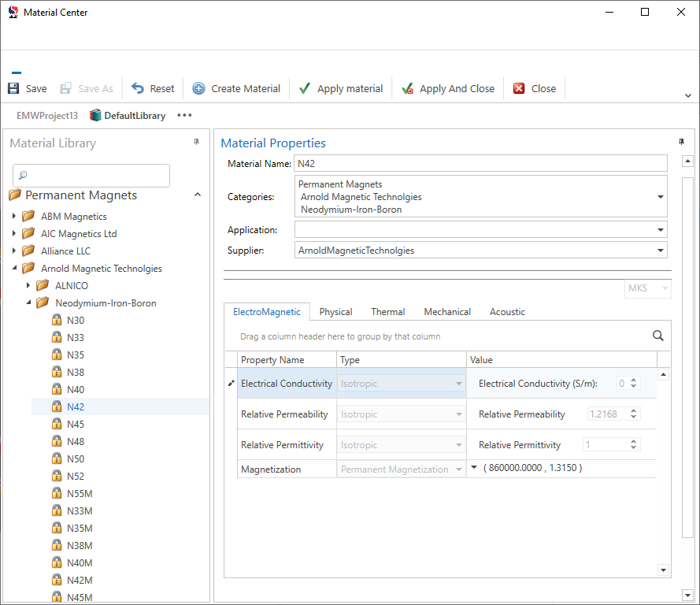Collapse the Permanent Magnets group
Viewport: 700px width, 605px height.
198,195
